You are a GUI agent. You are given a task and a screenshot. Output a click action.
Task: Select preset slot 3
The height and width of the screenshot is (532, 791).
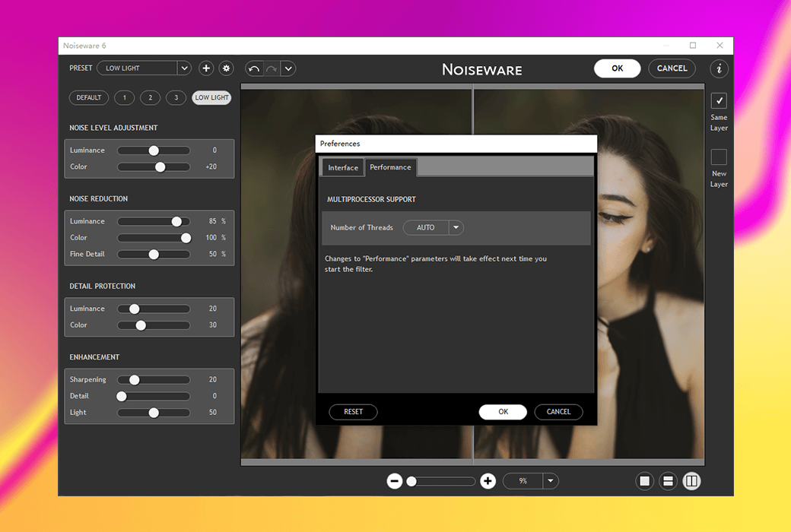click(x=176, y=97)
